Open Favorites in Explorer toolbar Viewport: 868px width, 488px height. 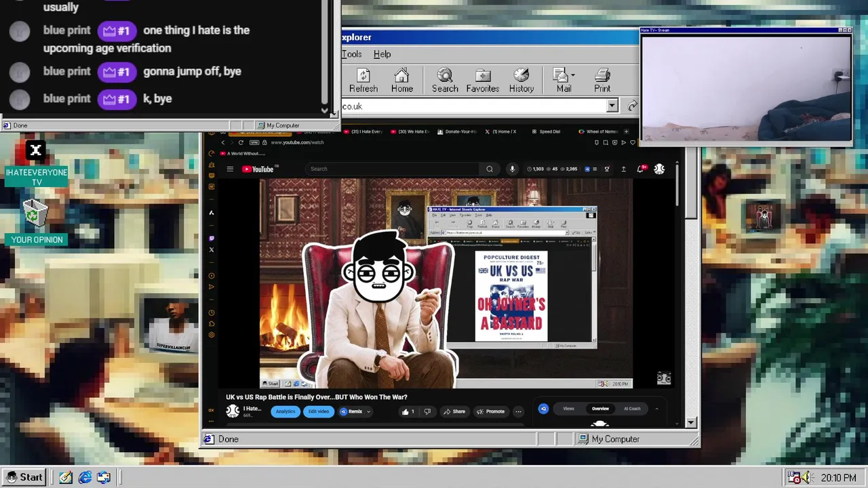(483, 81)
